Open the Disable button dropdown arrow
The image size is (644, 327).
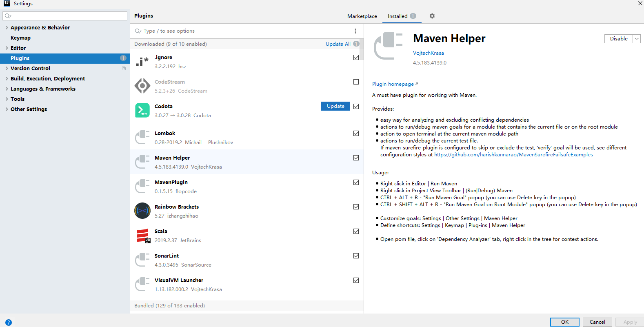[x=637, y=39]
